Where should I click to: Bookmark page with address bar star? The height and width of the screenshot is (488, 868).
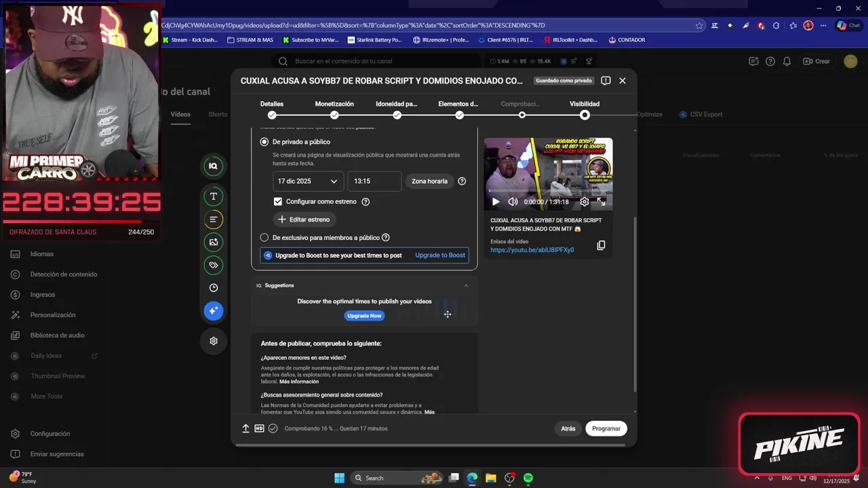[699, 25]
